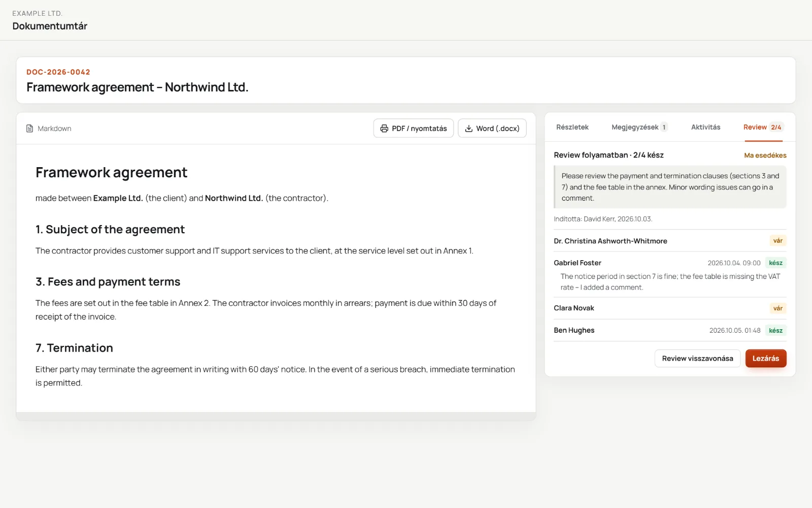Screen dimensions: 812x508
Task: Click the 2/4 badge on Review tab
Action: tap(776, 127)
